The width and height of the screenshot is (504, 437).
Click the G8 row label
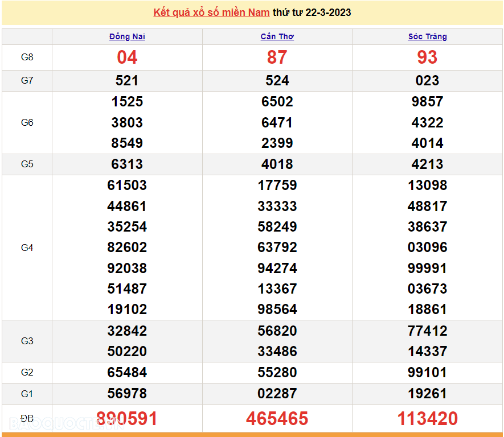(27, 57)
